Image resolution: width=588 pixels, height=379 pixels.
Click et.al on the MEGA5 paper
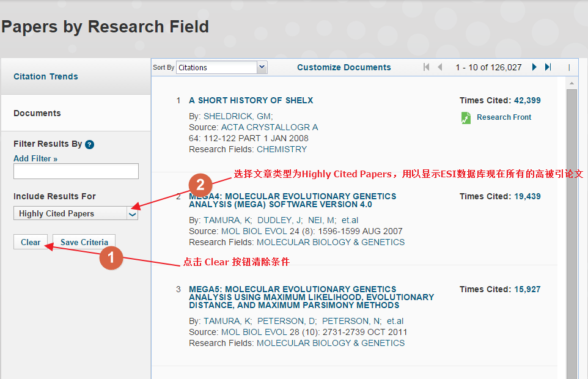coord(395,321)
